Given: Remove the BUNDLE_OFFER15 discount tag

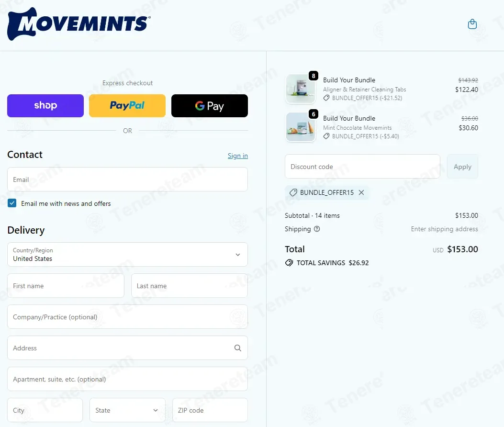Looking at the screenshot, I should pyautogui.click(x=361, y=192).
